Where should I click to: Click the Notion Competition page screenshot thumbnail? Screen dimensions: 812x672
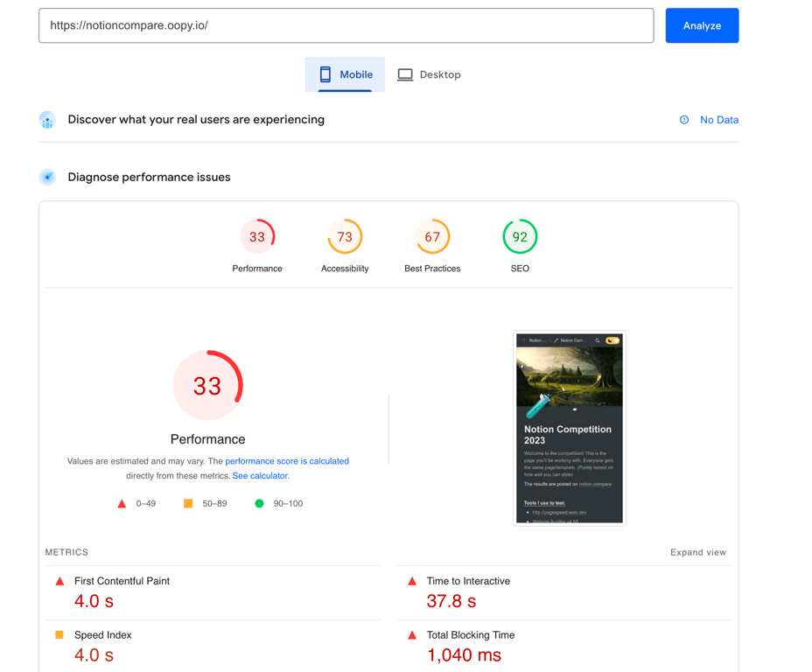[570, 428]
